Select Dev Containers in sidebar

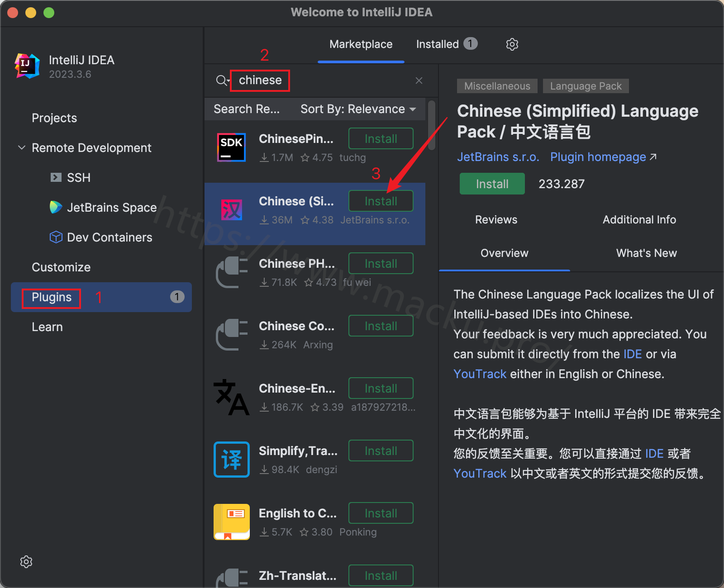point(110,237)
